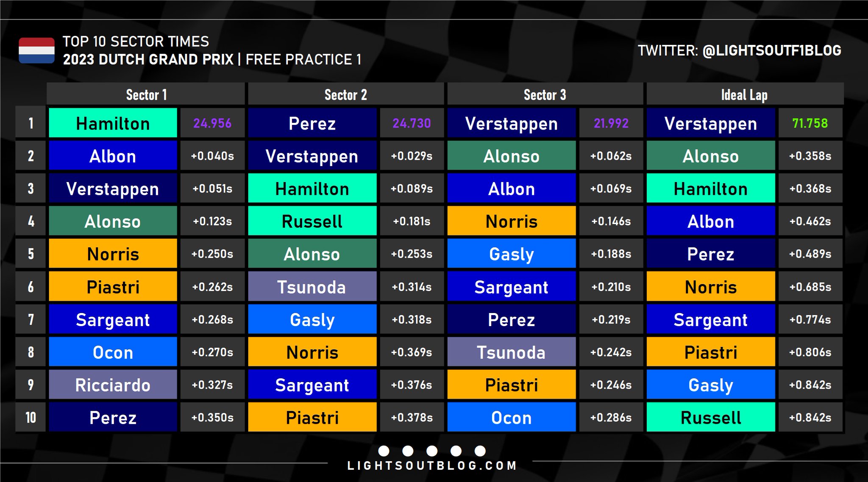Click Hamilton's teal cell in Sector 1
The image size is (868, 482).
pyautogui.click(x=113, y=123)
